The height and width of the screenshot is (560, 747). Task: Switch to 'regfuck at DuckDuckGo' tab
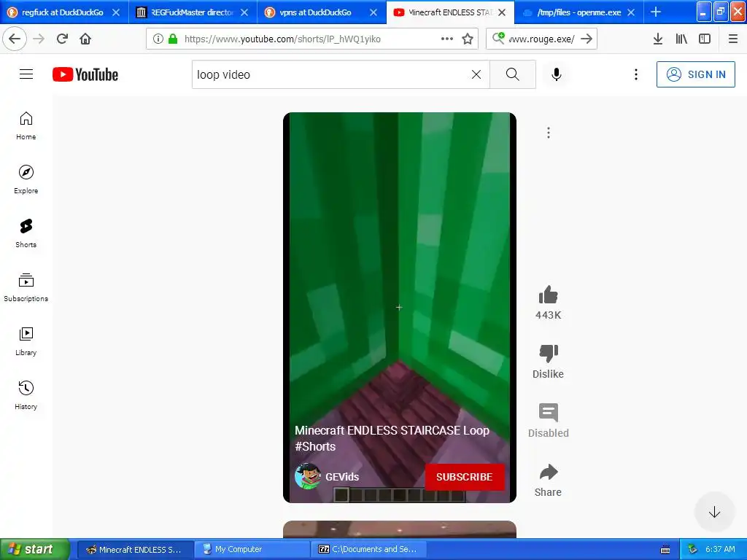63,12
